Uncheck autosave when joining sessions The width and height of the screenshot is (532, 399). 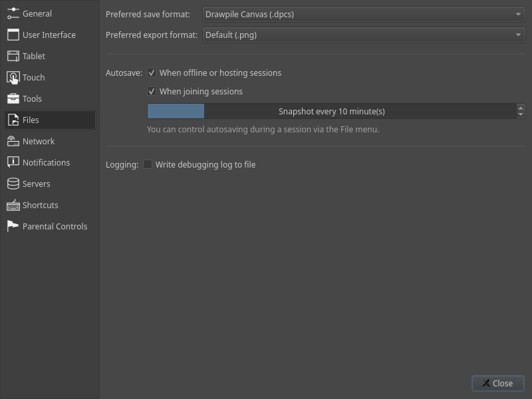152,91
